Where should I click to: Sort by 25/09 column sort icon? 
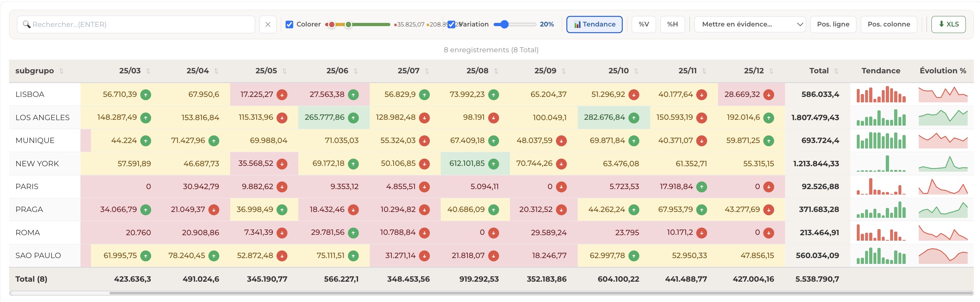564,71
